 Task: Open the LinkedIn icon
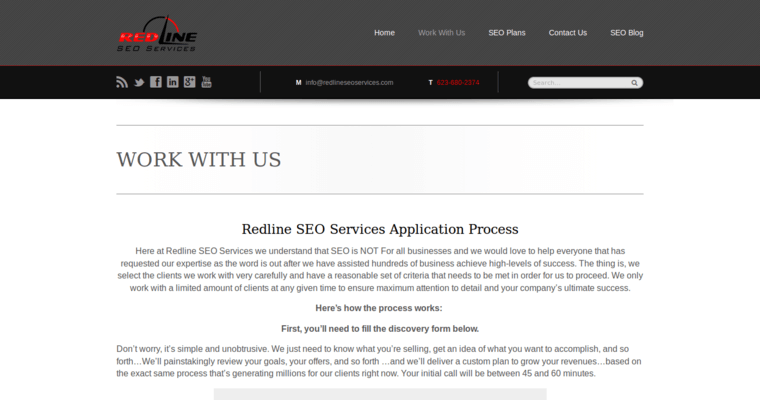point(173,82)
